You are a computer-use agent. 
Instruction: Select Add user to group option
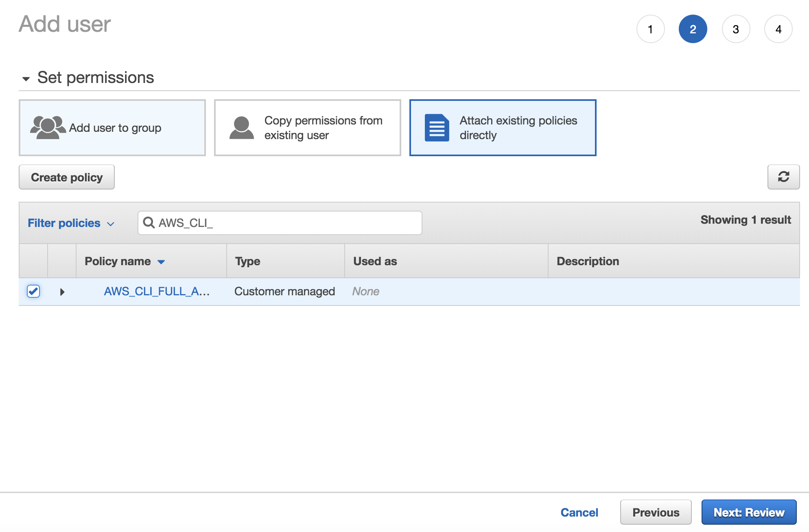point(112,128)
